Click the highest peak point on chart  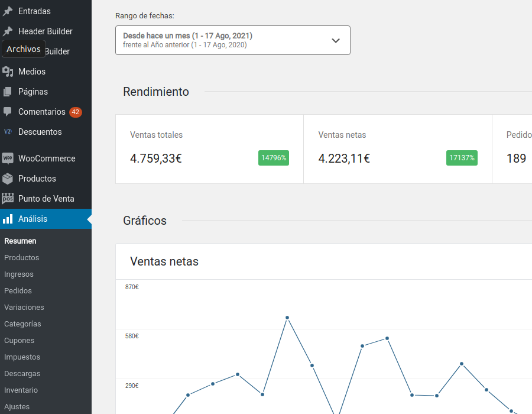point(287,318)
